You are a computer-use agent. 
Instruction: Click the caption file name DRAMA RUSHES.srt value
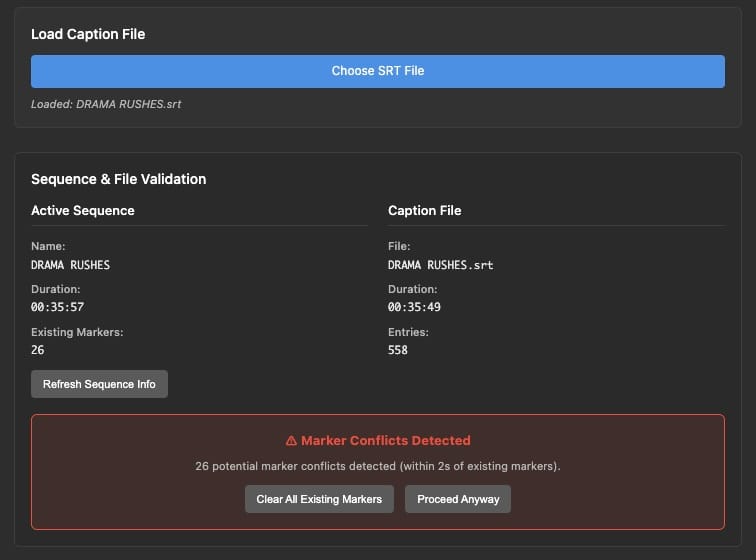click(440, 265)
